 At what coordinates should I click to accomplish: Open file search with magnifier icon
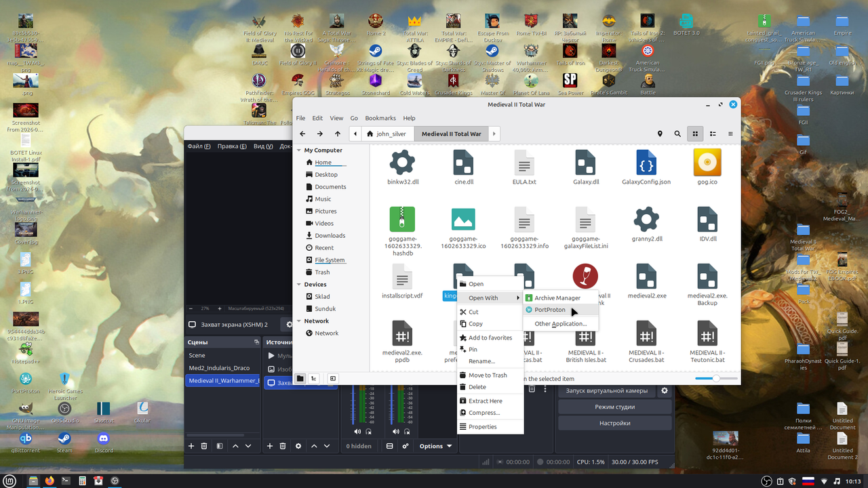677,134
